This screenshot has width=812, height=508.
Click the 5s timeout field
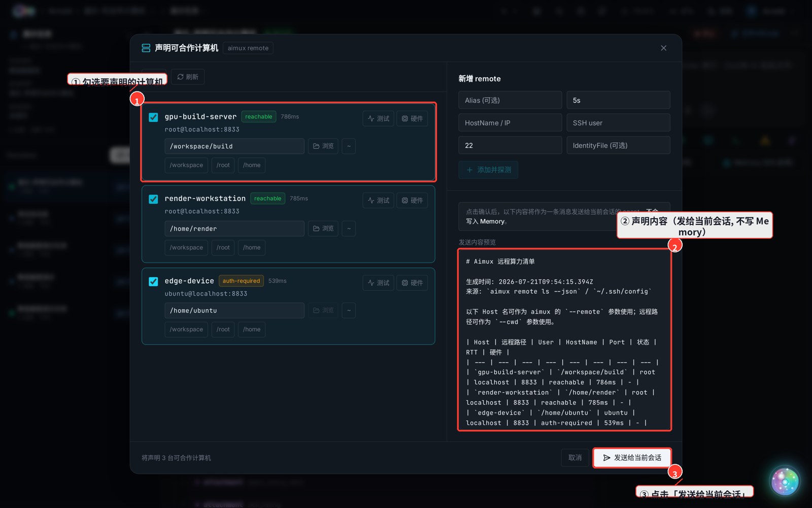(618, 100)
